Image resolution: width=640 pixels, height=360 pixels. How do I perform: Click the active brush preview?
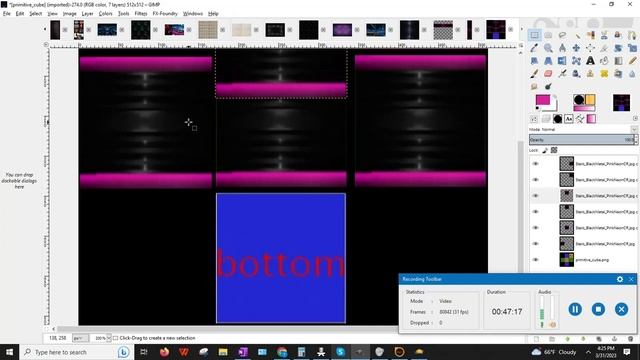pos(579,100)
